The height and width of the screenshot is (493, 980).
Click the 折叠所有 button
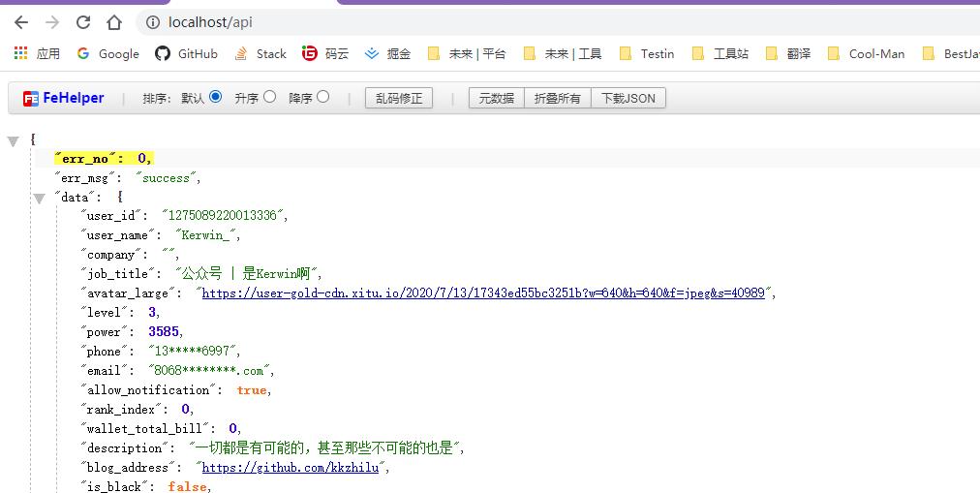click(558, 98)
